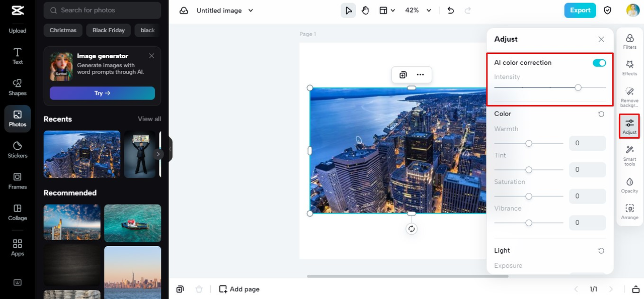This screenshot has width=644, height=299.
Task: Select the Photos sidebar tab
Action: pyautogui.click(x=18, y=119)
